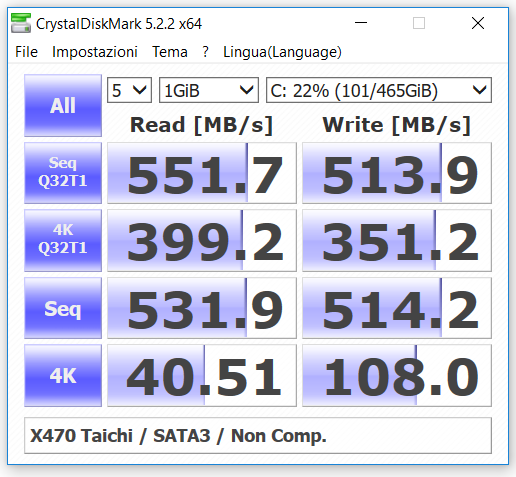The width and height of the screenshot is (516, 477).
Task: Open the drive dropdown showing C: 22%
Action: tap(379, 90)
